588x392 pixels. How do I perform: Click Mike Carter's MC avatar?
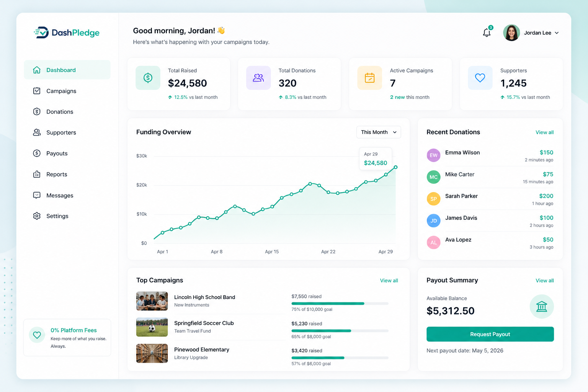point(433,177)
